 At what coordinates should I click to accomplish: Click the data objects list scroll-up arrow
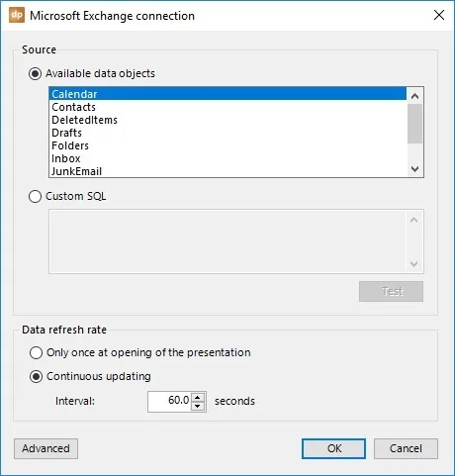tap(414, 96)
